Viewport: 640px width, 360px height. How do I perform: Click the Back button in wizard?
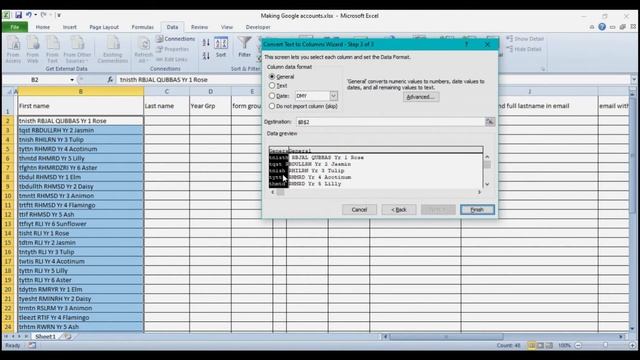click(x=399, y=210)
